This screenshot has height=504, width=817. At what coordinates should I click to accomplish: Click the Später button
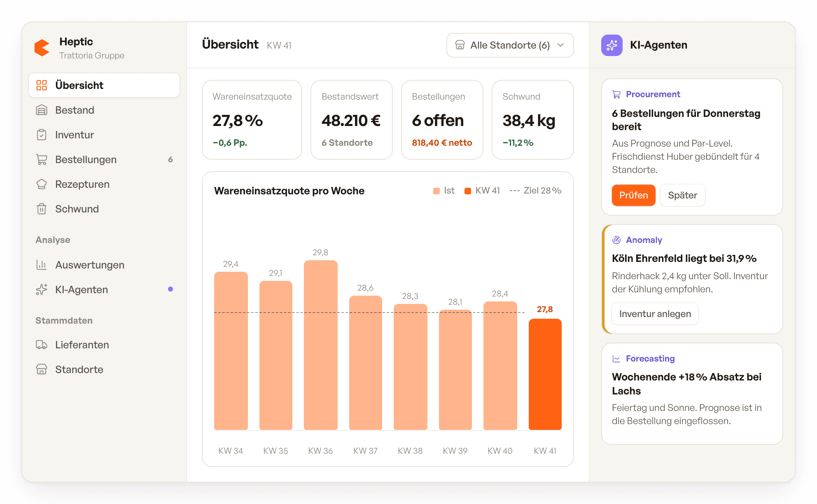[682, 195]
